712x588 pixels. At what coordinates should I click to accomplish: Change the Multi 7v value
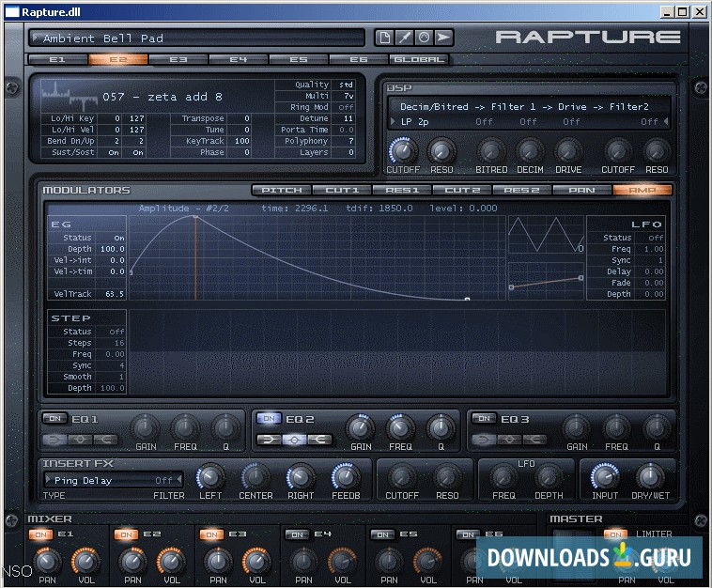pyautogui.click(x=347, y=96)
